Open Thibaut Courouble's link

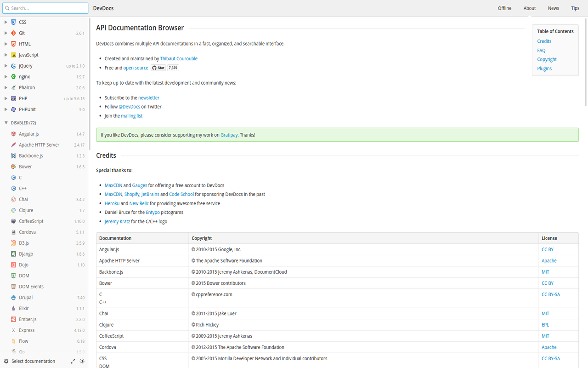coord(179,59)
